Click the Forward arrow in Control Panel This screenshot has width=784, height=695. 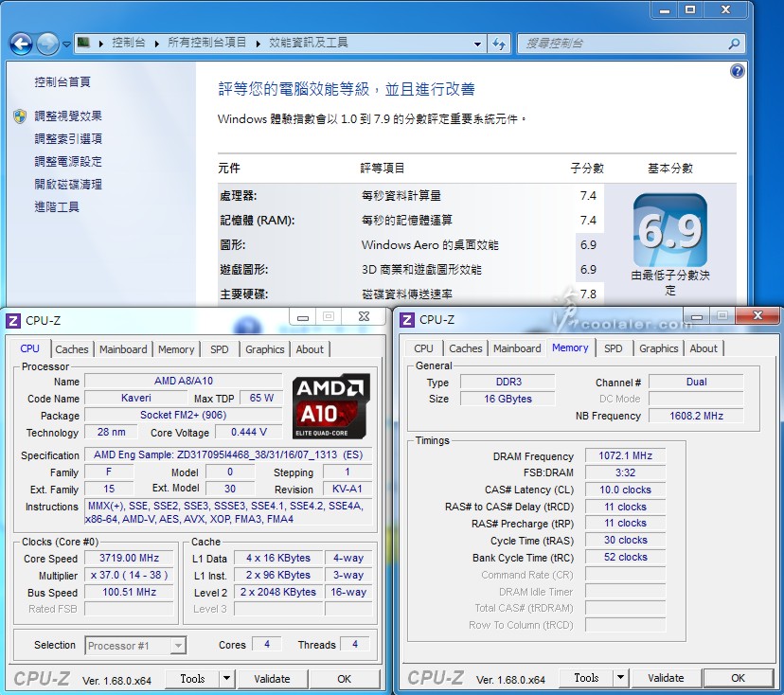coord(47,44)
